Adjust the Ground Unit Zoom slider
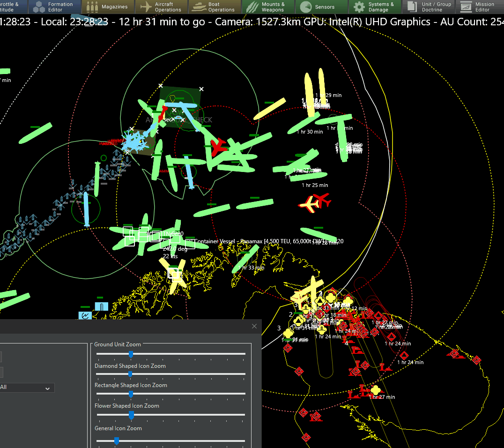The width and height of the screenshot is (504, 448). click(131, 354)
